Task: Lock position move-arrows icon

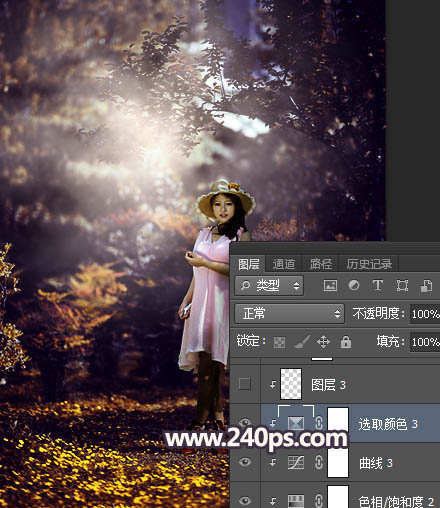Action: [x=323, y=342]
